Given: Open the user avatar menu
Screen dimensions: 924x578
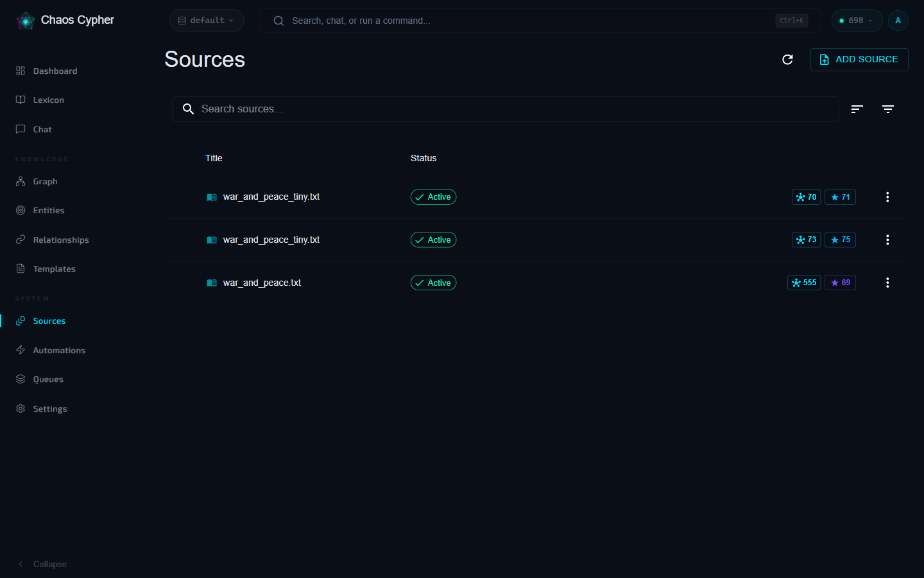Looking at the screenshot, I should click(898, 21).
